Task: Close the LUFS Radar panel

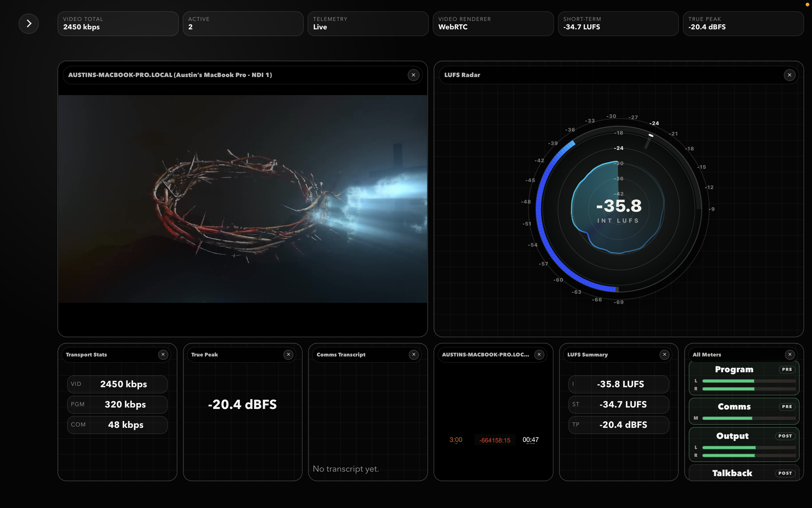Action: pos(789,75)
